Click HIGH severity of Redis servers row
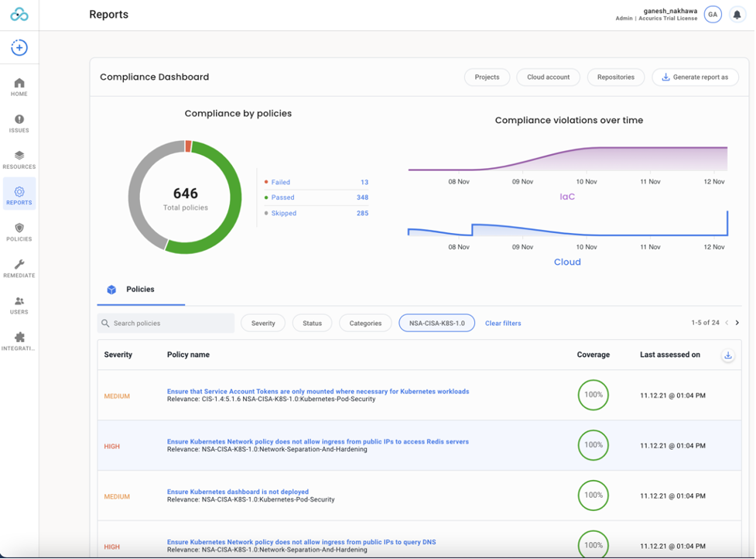Screen dimensions: 756x559 (112, 447)
